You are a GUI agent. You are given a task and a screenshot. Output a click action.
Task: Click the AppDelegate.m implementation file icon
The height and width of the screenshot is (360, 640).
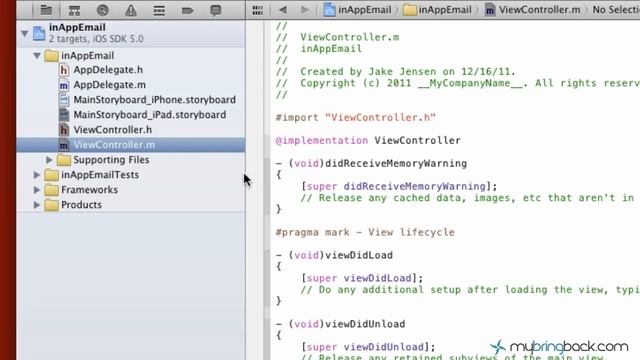point(64,85)
